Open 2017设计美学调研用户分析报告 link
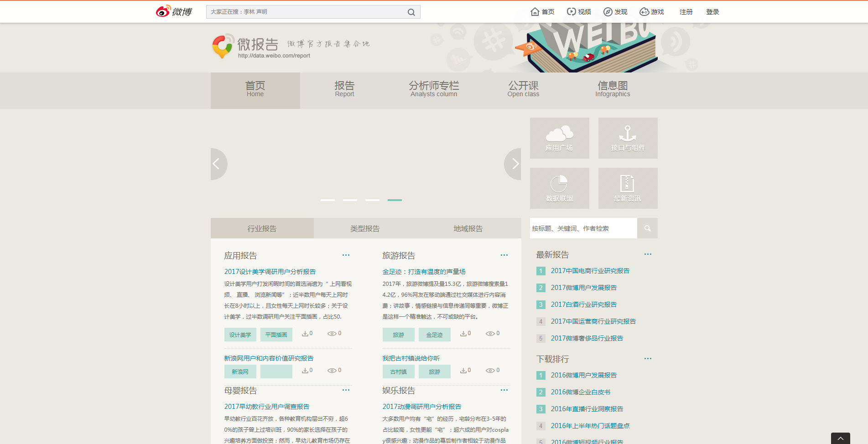This screenshot has height=444, width=868. click(x=270, y=272)
